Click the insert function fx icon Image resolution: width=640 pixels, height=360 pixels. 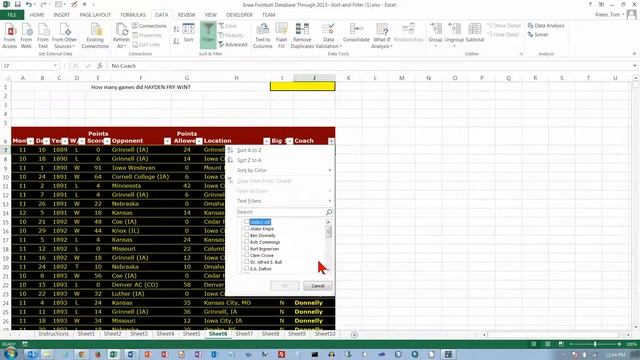coord(100,66)
